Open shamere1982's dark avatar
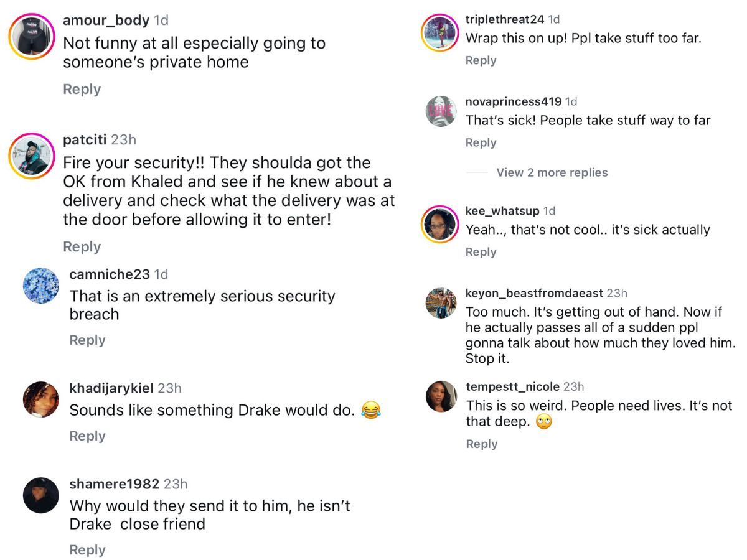The width and height of the screenshot is (747, 560). point(40,495)
